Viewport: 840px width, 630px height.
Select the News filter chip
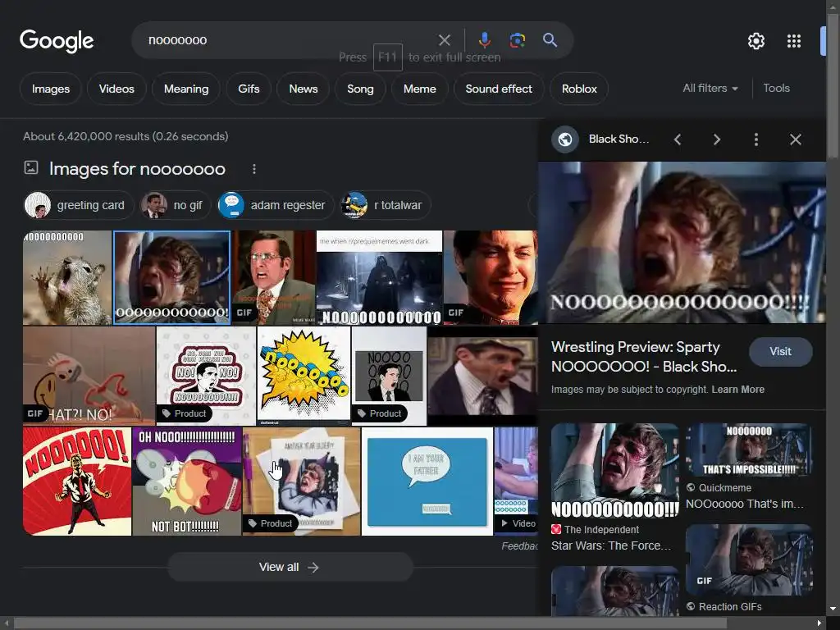click(x=304, y=89)
